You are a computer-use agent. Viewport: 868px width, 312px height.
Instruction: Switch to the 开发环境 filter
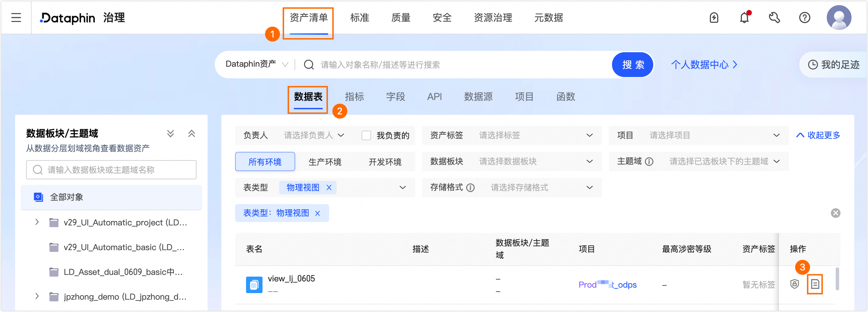pyautogui.click(x=386, y=161)
